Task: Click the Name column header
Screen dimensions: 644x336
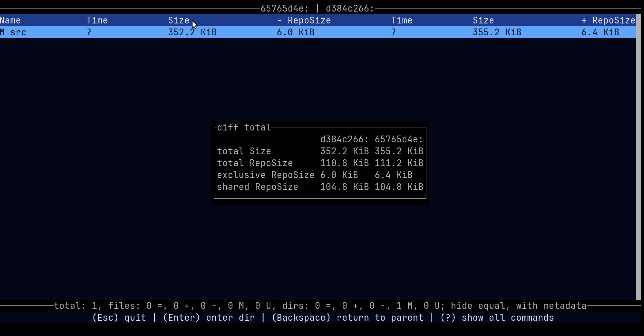Action: pyautogui.click(x=10, y=20)
